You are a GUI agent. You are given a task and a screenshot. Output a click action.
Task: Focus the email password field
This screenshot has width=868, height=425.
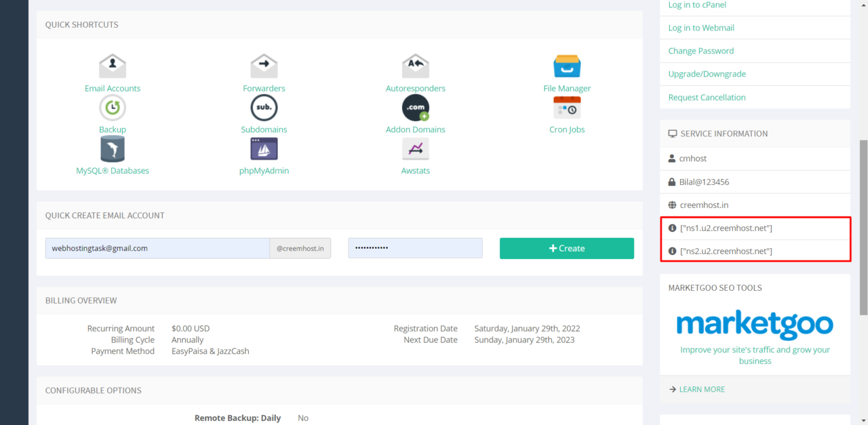pyautogui.click(x=415, y=248)
